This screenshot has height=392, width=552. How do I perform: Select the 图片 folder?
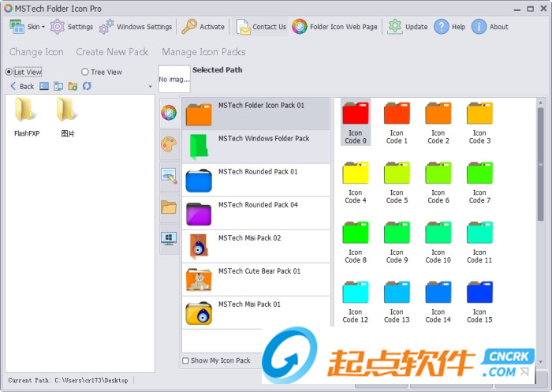pyautogui.click(x=68, y=118)
